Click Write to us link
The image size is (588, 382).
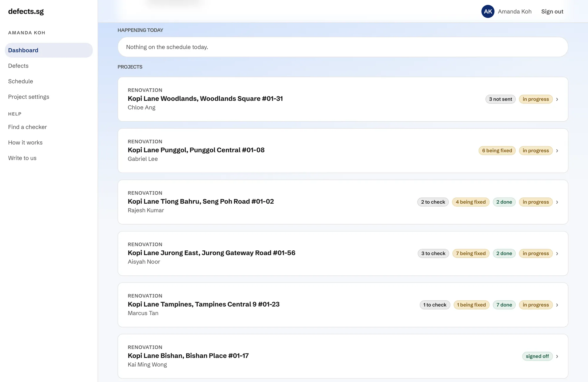click(x=22, y=158)
